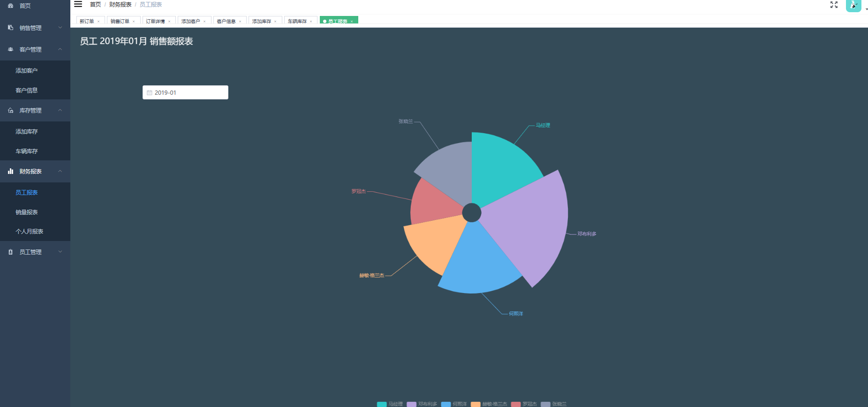Go to 首页 via the breadcrumb
The width and height of the screenshot is (868, 407).
click(95, 4)
